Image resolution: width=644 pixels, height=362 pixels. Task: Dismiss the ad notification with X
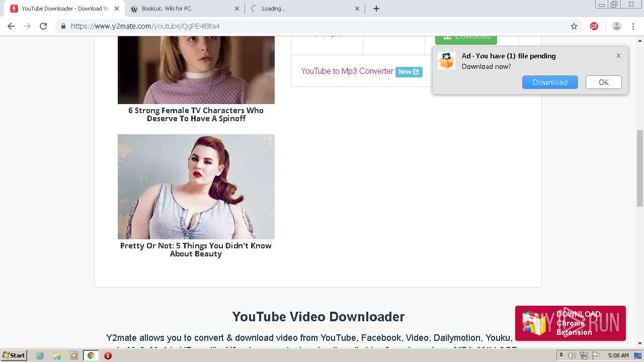(x=619, y=56)
